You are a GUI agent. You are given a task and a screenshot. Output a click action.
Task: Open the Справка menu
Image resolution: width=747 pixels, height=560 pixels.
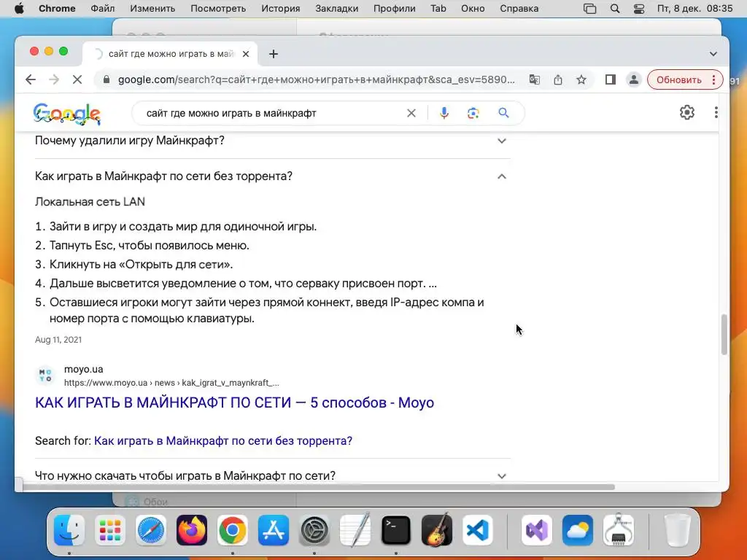519,9
